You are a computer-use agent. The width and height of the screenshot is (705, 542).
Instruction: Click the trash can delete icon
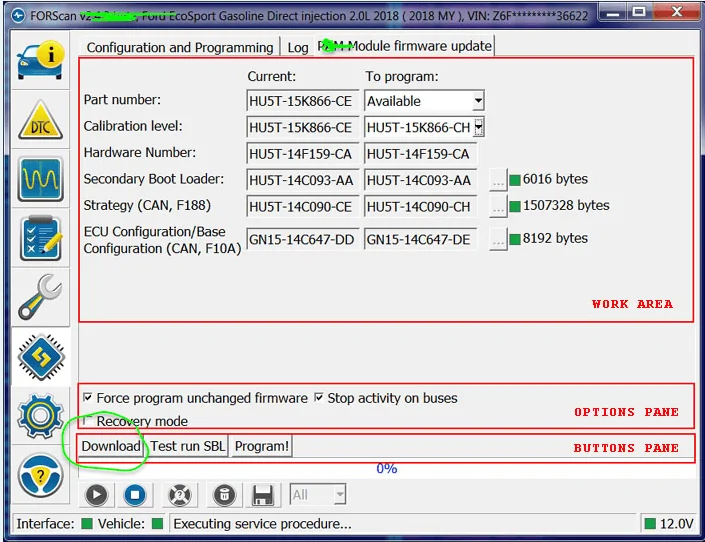tap(224, 495)
